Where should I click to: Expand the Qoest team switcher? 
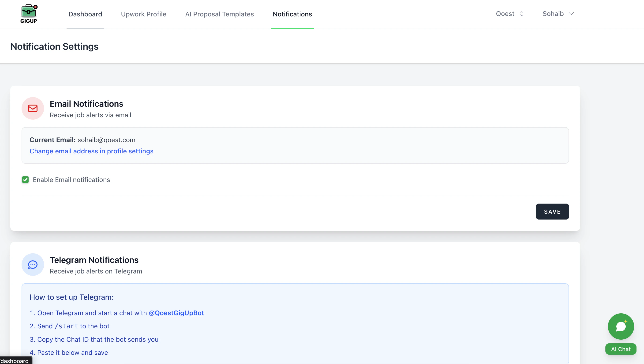[505, 14]
